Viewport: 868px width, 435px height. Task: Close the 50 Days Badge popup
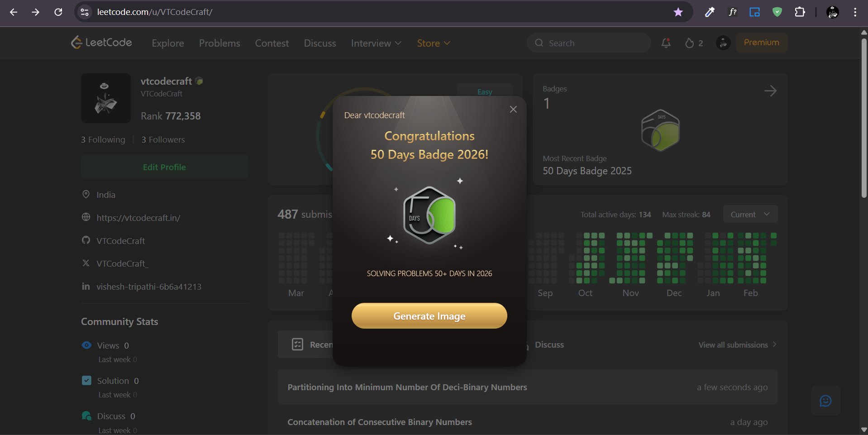(x=513, y=110)
